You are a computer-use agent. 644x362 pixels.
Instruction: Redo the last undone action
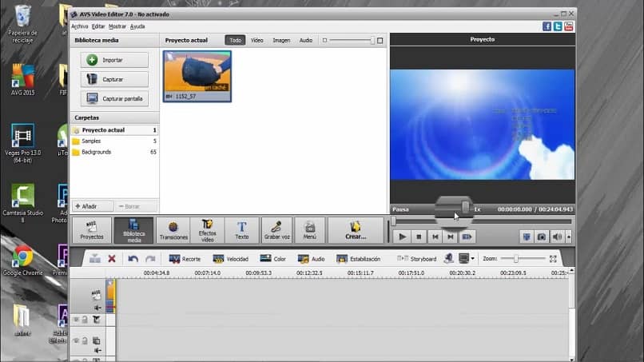[150, 258]
